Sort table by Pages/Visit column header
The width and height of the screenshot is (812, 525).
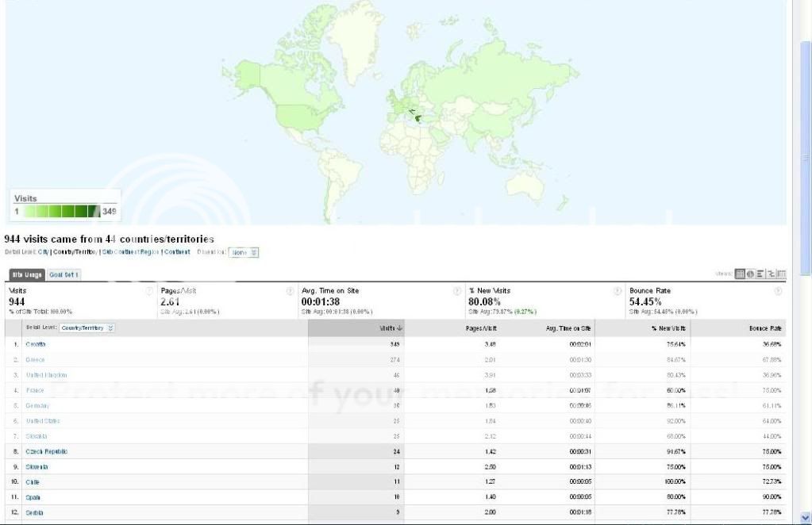click(x=482, y=328)
